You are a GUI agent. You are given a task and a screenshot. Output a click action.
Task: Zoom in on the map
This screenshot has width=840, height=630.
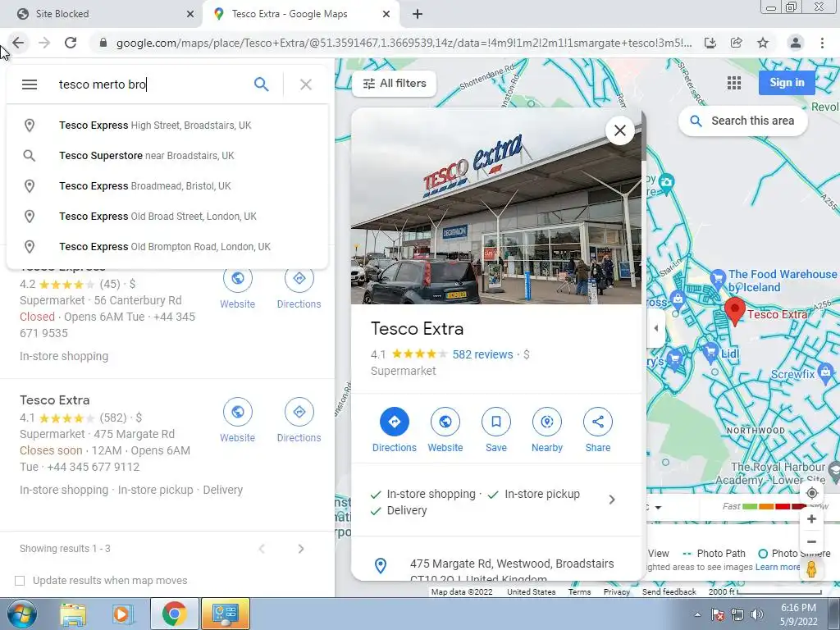click(x=811, y=518)
